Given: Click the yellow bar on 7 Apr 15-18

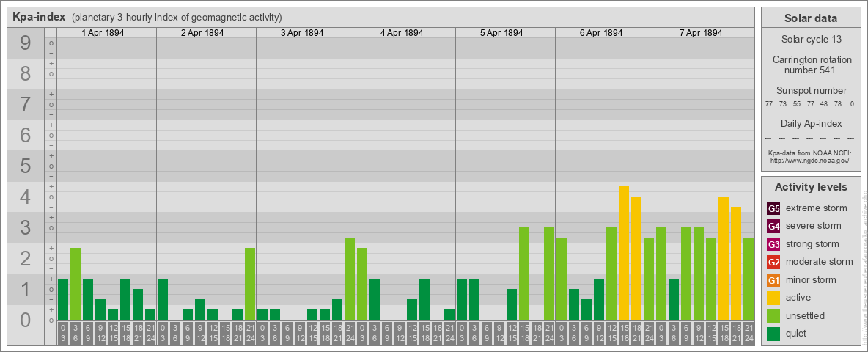Looking at the screenshot, I should [724, 258].
